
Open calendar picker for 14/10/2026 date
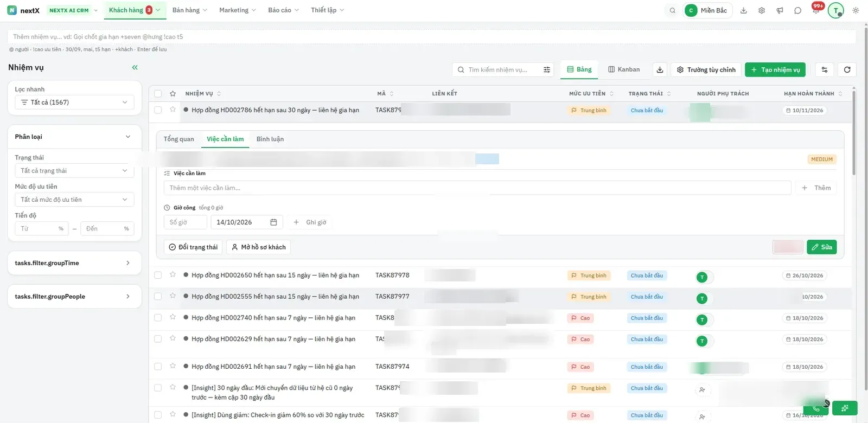click(x=273, y=222)
